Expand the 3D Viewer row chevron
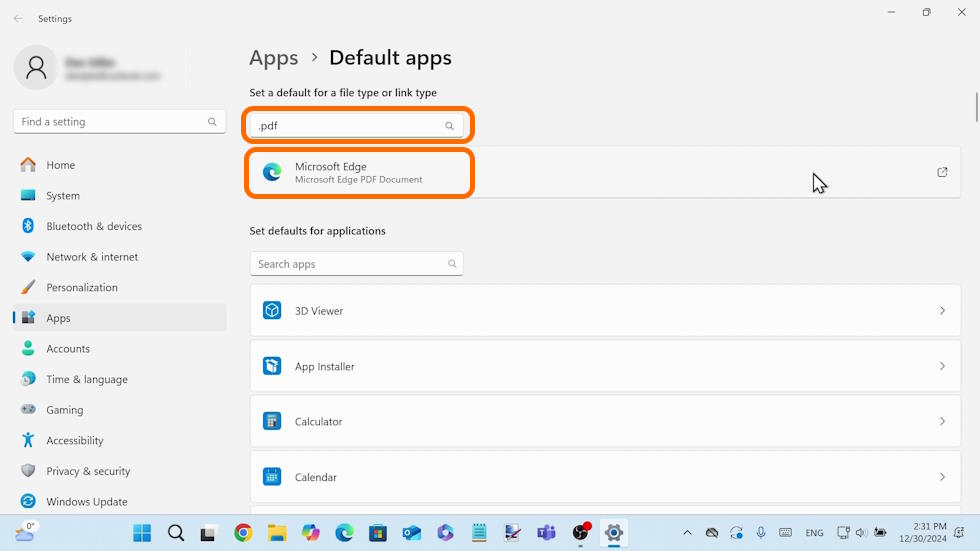Viewport: 980px width, 551px height. (942, 310)
